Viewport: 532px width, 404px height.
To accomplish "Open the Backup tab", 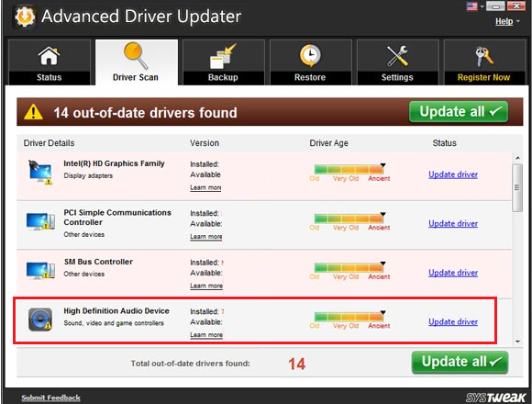I will tap(224, 62).
